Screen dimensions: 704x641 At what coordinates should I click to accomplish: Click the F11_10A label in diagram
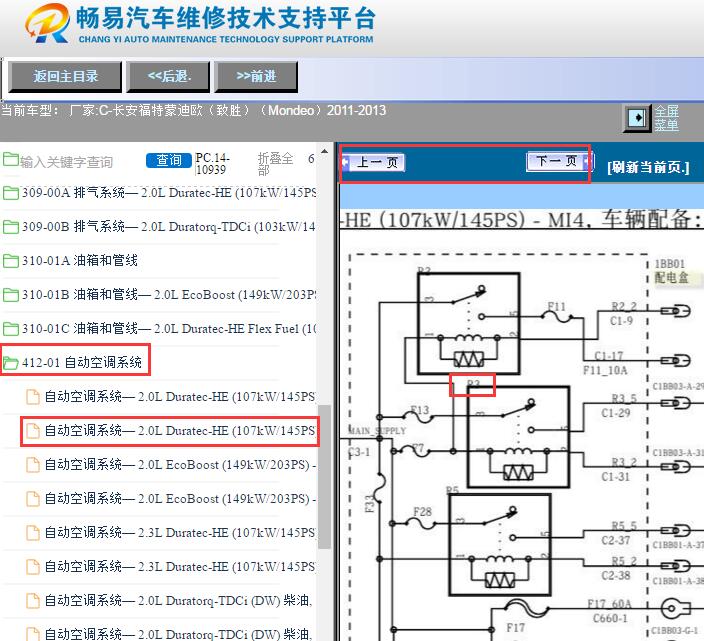605,370
